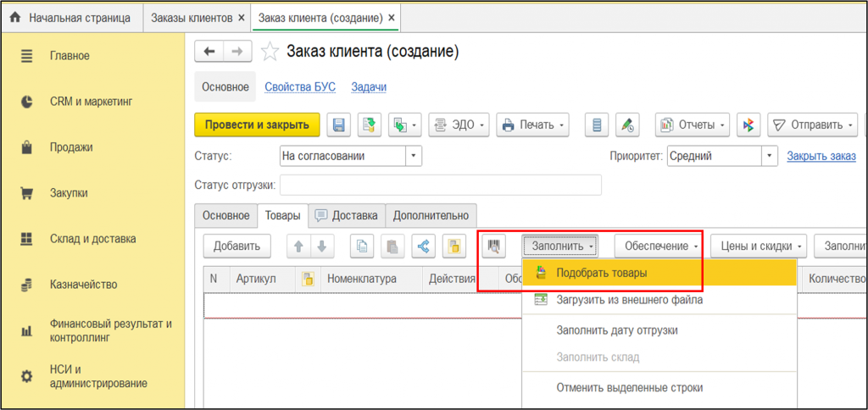Click the barcode scanner icon

pos(493,247)
